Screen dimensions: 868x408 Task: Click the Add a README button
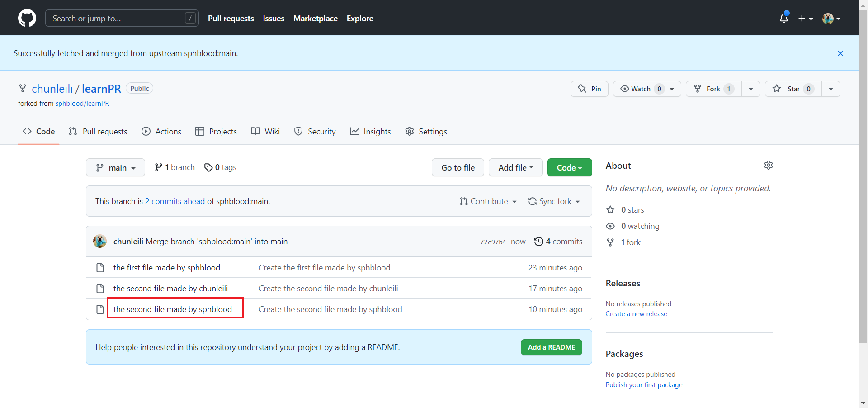point(552,347)
